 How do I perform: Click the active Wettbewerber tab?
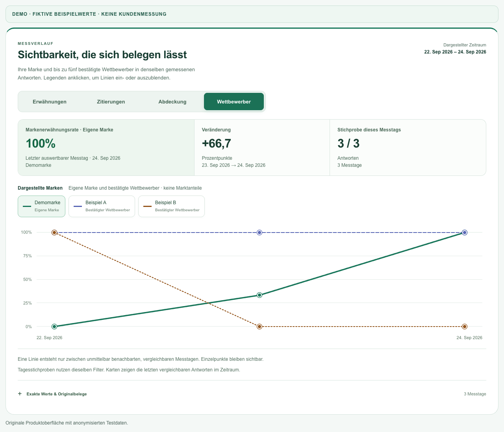[x=234, y=102]
